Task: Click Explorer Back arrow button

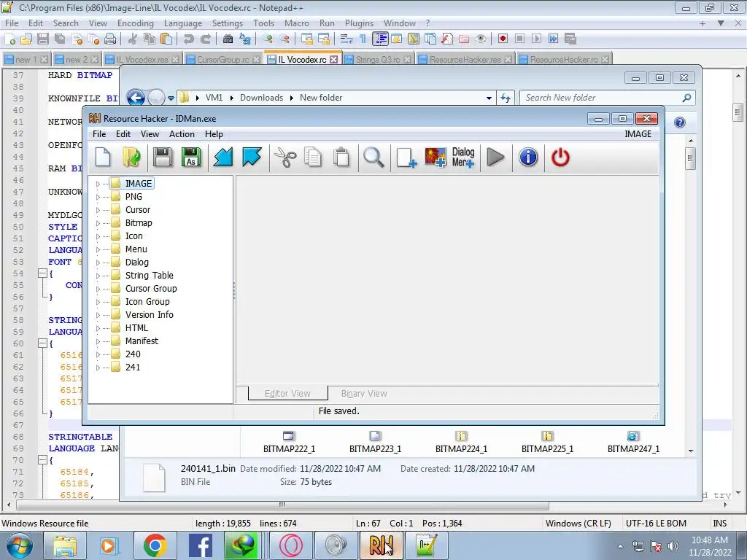Action: click(136, 98)
